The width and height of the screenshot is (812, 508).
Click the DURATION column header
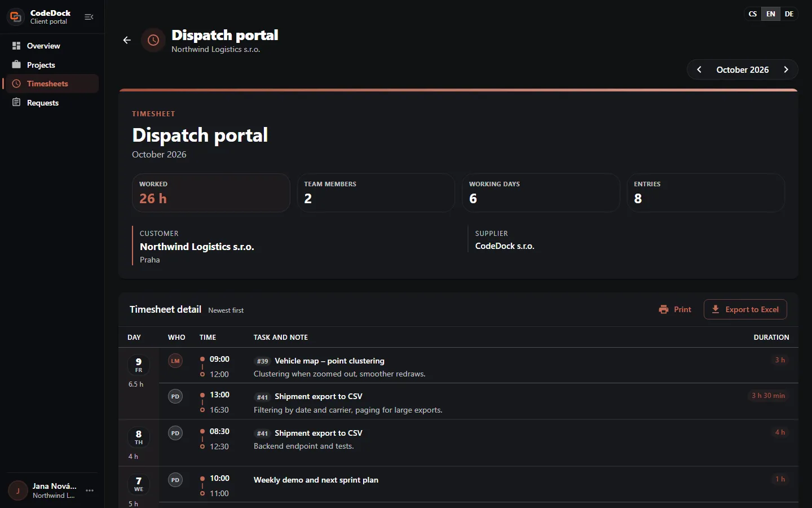click(x=771, y=338)
